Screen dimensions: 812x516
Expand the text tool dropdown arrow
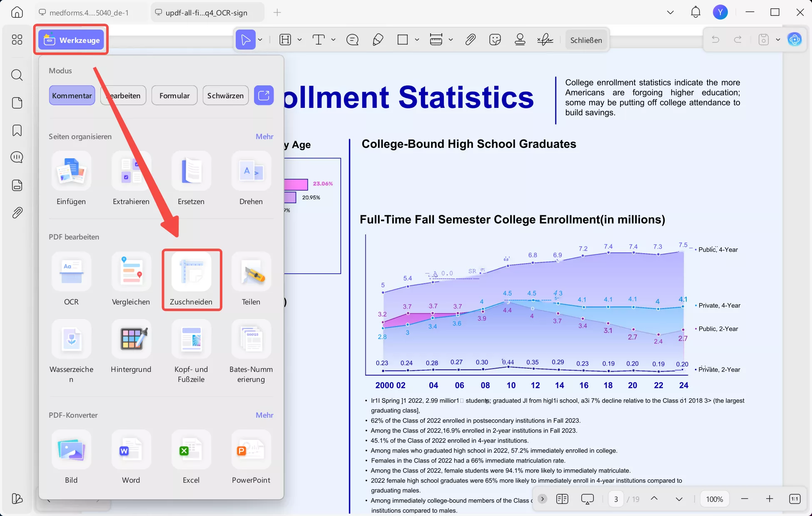[x=334, y=40]
